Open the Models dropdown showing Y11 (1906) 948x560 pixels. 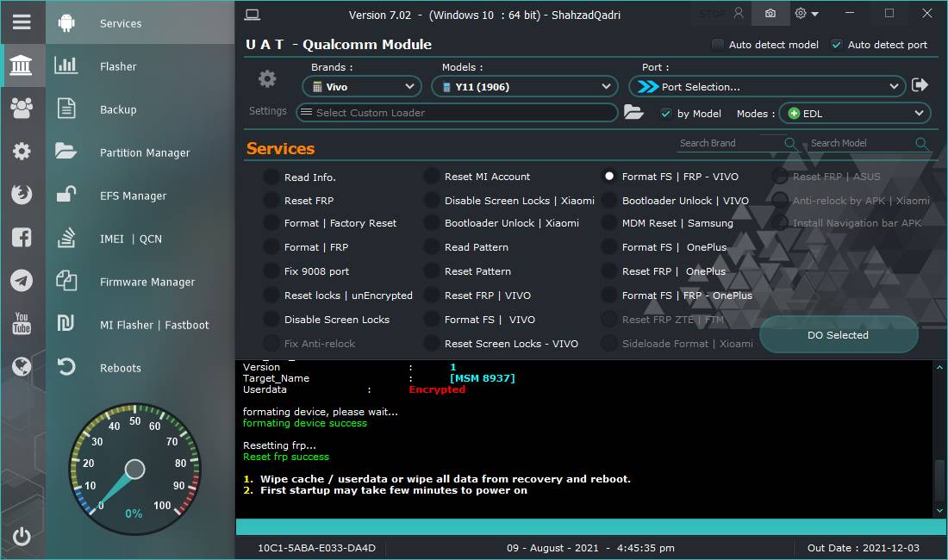(524, 86)
